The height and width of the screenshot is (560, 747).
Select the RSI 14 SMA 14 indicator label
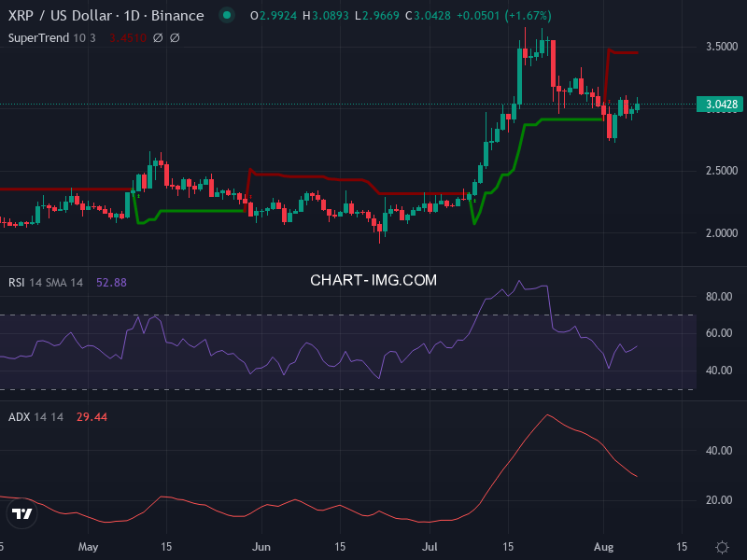pyautogui.click(x=46, y=283)
